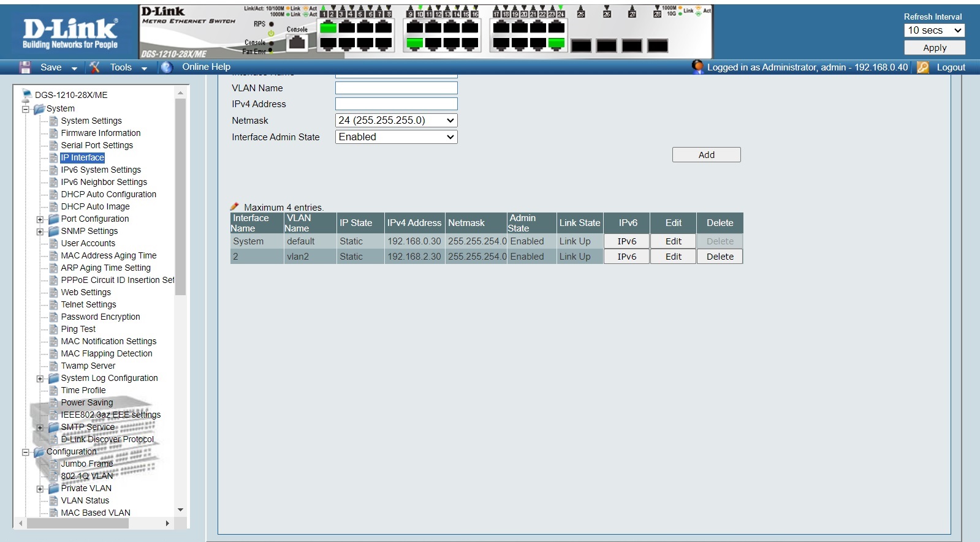980x542 pixels.
Task: Click the Apply refresh interval button
Action: point(935,48)
